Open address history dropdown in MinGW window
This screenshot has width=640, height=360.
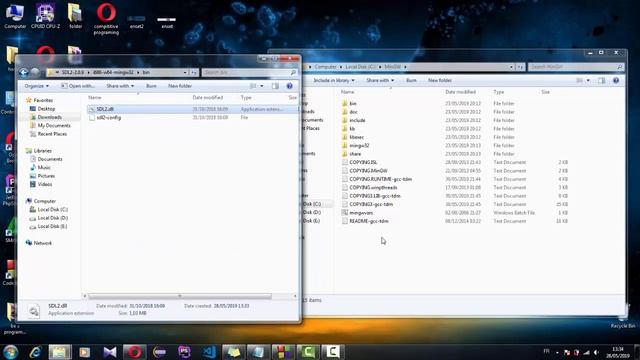(x=511, y=67)
